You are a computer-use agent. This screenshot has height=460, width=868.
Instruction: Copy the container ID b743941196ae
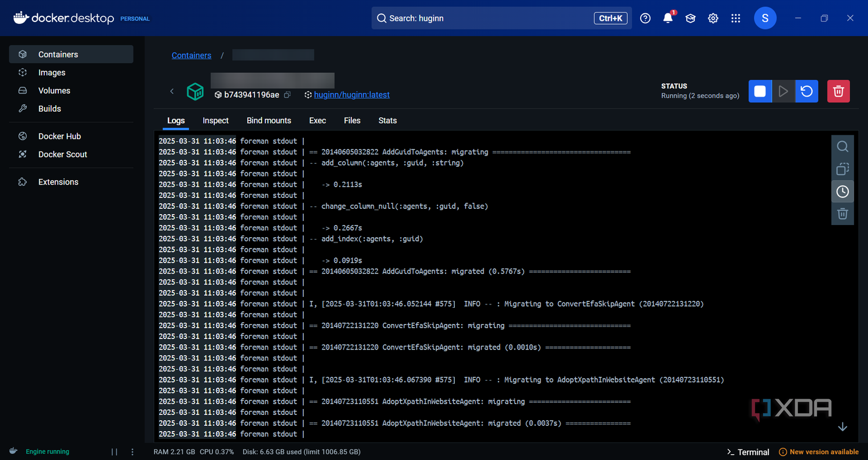[288, 94]
